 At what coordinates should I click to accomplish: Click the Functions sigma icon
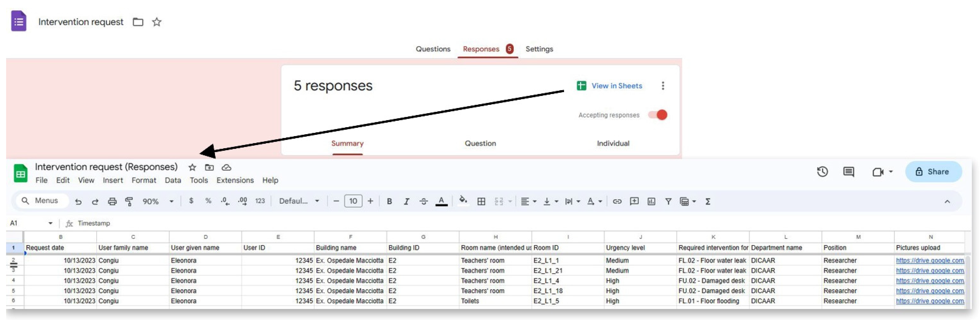click(x=708, y=202)
